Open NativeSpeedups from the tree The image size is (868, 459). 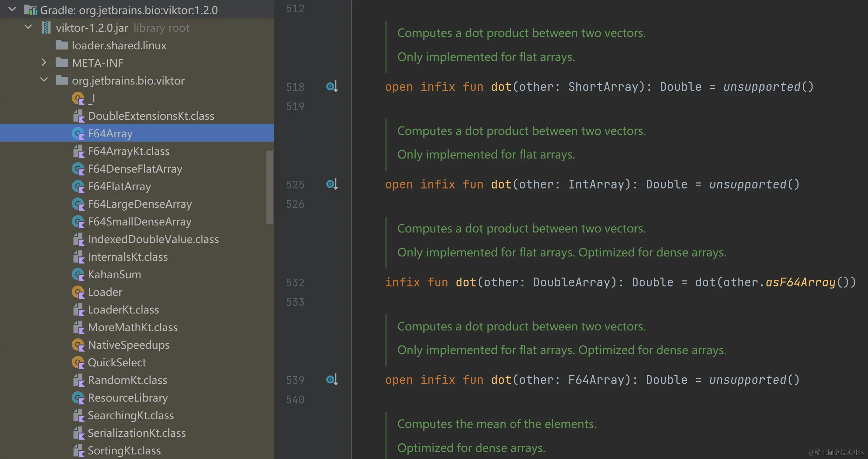pyautogui.click(x=129, y=345)
